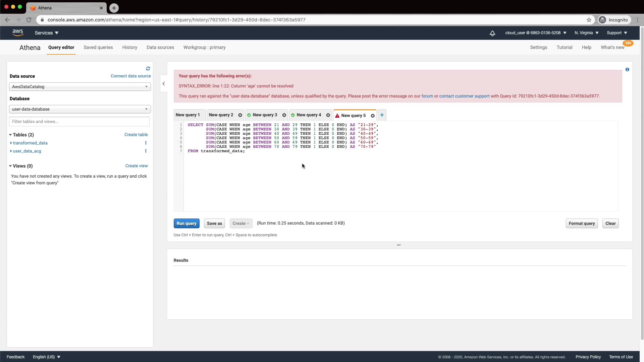The image size is (644, 362).
Task: Open the AwsDataCatalog data source dropdown
Action: (80, 87)
